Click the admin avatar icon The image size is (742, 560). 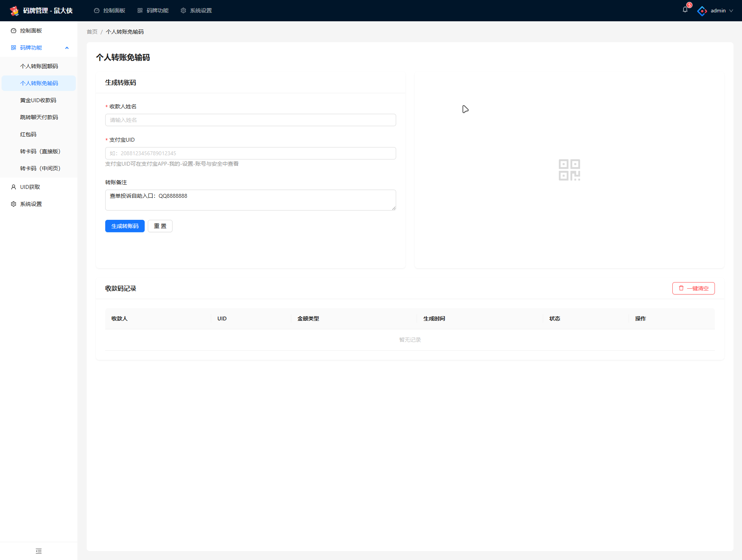(702, 11)
